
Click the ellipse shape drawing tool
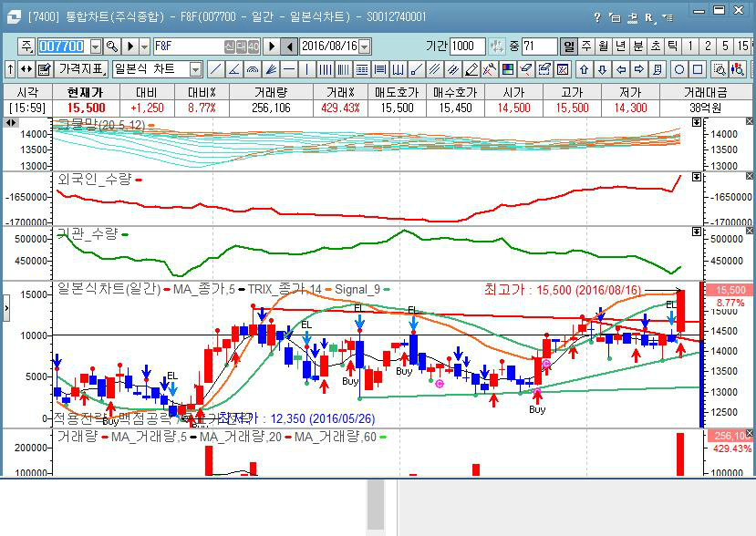679,69
